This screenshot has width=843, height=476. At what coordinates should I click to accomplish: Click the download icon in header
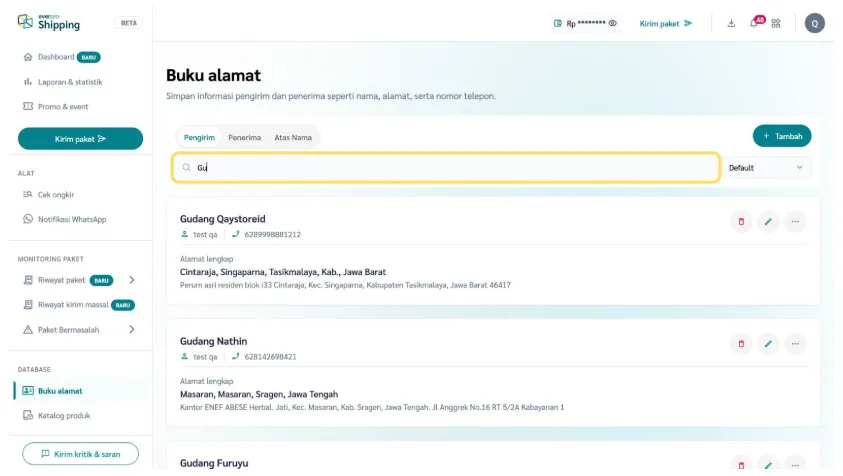click(731, 23)
